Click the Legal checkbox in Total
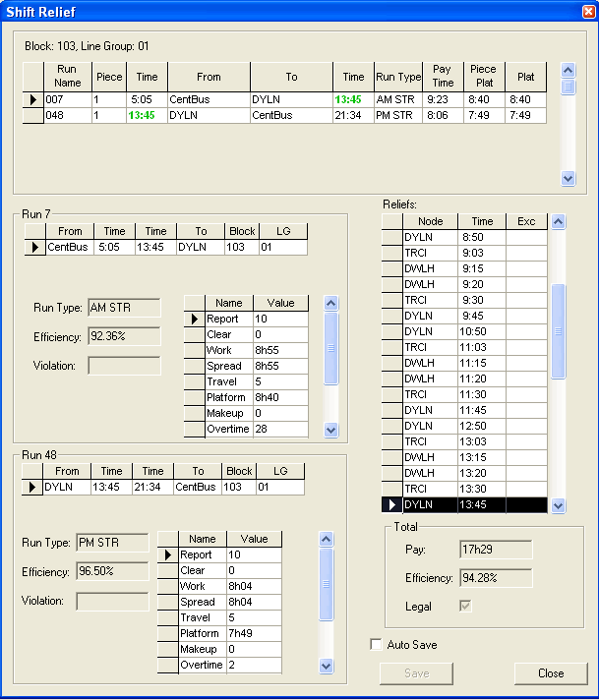599x700 pixels. 465,606
